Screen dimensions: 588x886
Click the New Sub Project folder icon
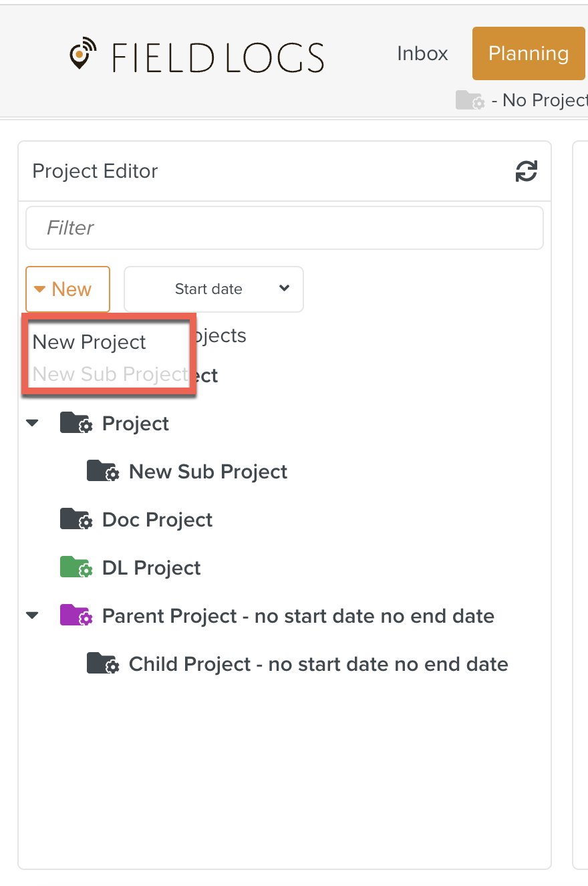pyautogui.click(x=103, y=472)
